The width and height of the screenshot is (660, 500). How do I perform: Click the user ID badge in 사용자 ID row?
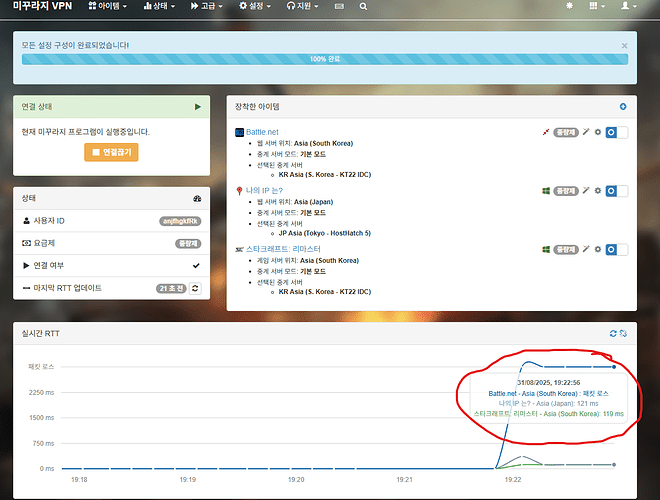pos(180,221)
